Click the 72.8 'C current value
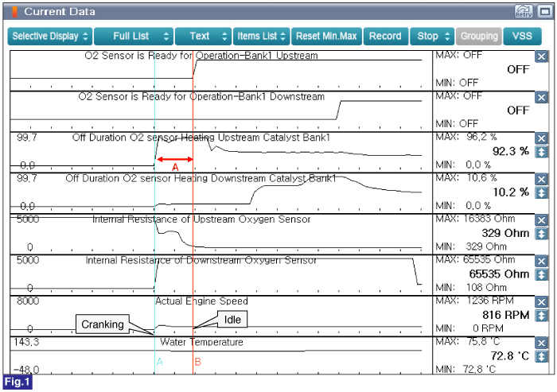This screenshot has height=392, width=557. click(x=510, y=355)
